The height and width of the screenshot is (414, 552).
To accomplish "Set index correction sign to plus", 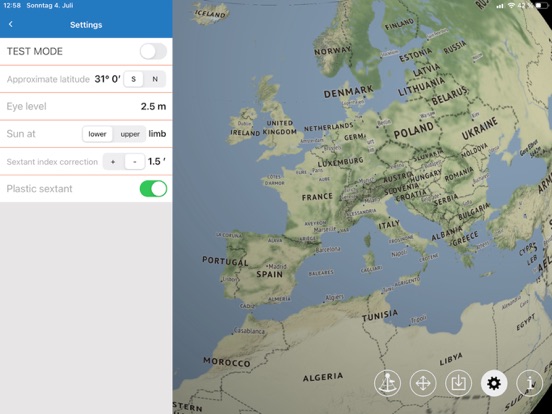I will [113, 162].
